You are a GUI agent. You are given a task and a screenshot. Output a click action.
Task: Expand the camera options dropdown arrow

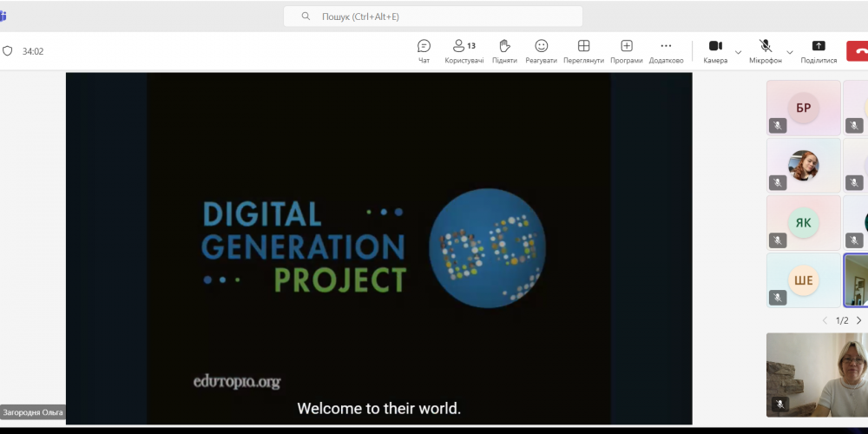tap(739, 52)
